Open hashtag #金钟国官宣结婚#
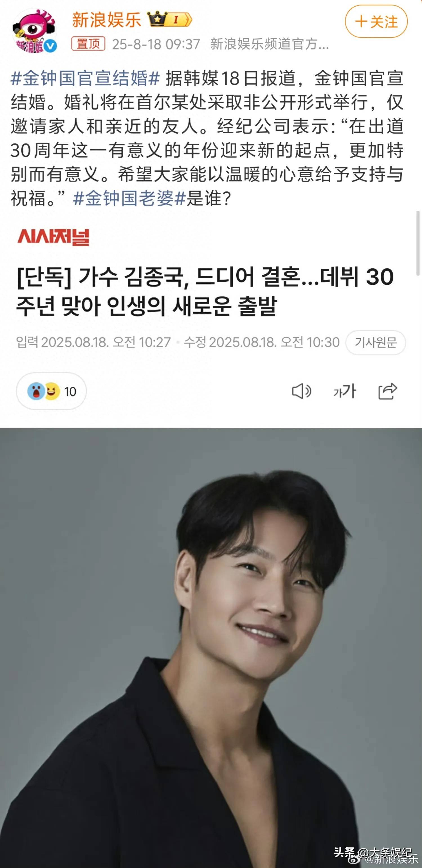Image resolution: width=422 pixels, height=868 pixels. [85, 78]
